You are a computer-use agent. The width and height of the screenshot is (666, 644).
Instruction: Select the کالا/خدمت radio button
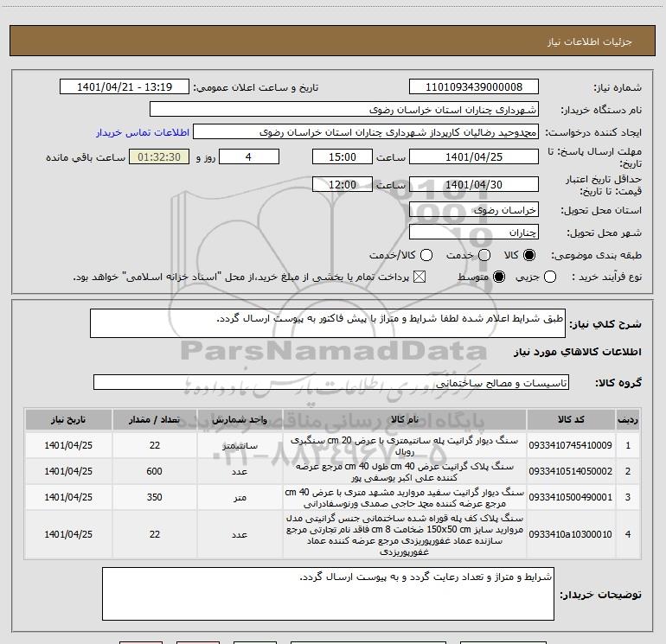click(426, 255)
